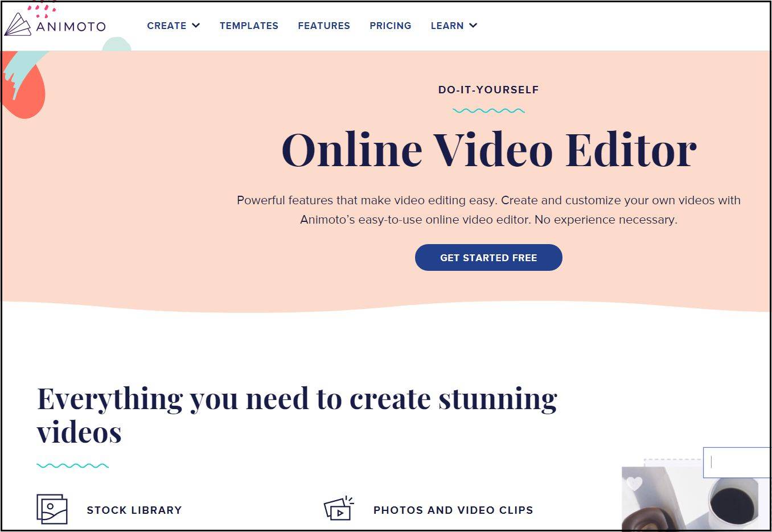Go to the Templates page
The height and width of the screenshot is (532, 772).
[249, 26]
